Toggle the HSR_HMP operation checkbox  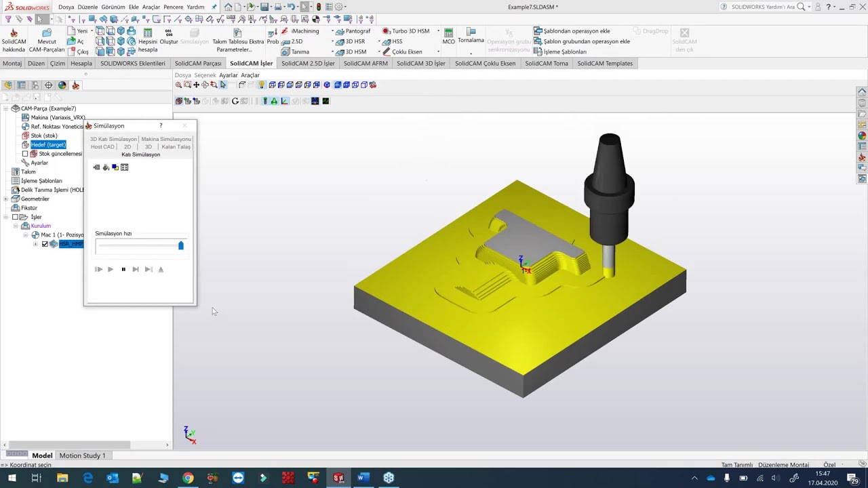point(45,244)
